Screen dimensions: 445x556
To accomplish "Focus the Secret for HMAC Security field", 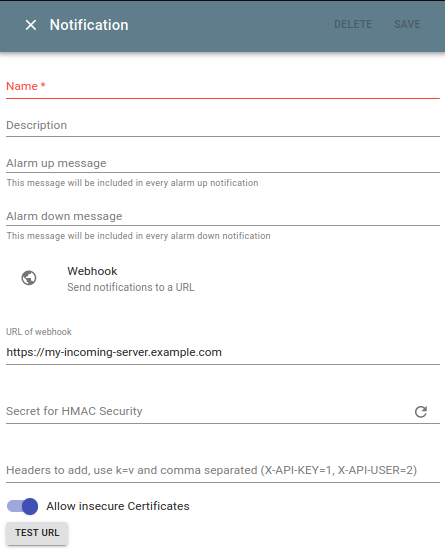I will click(x=207, y=411).
